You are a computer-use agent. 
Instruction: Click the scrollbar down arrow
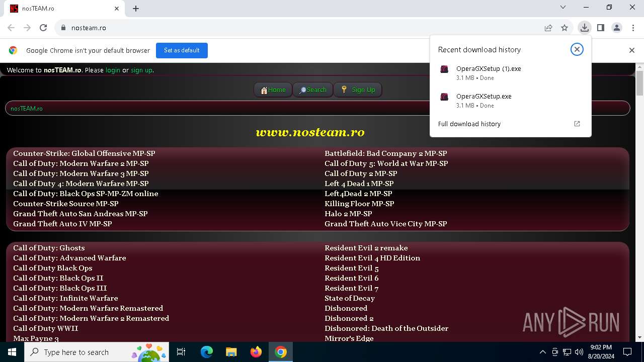[x=639, y=338]
